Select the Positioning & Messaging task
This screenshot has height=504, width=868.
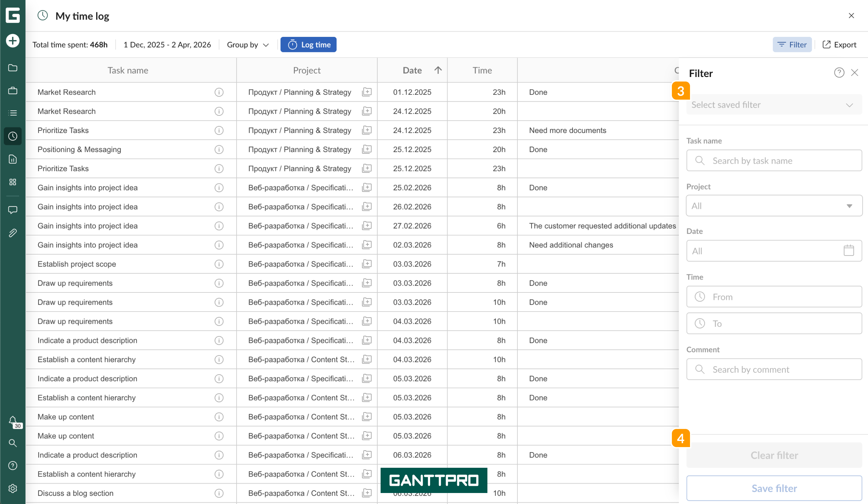(x=79, y=149)
